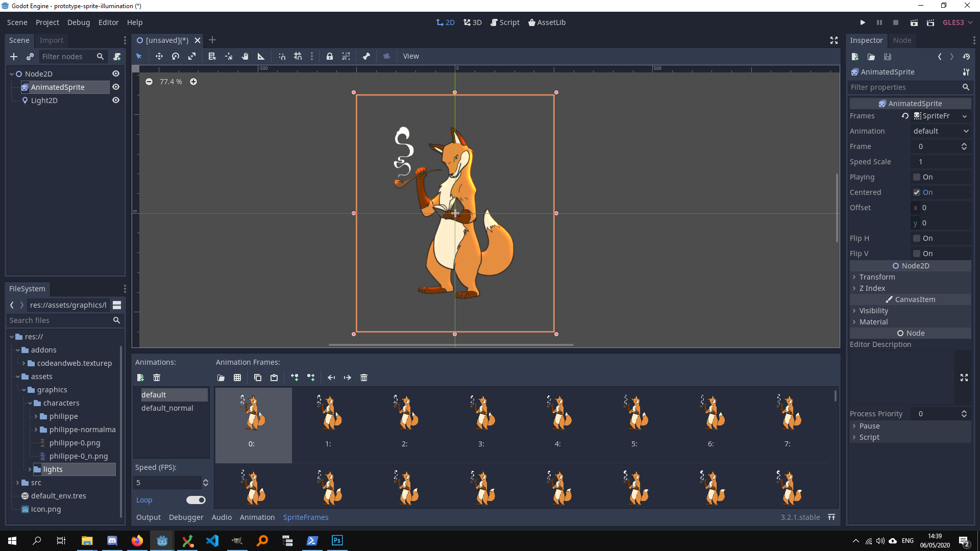Switch to the 3D workspace
The image size is (980, 551).
pos(472,22)
